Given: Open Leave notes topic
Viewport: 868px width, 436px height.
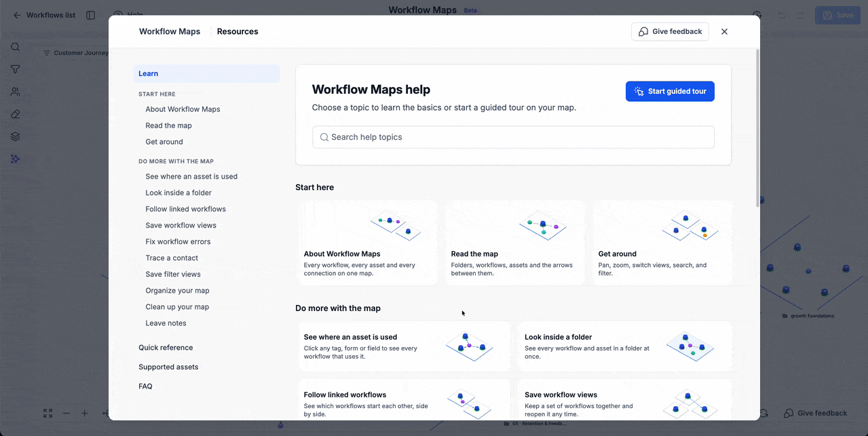Looking at the screenshot, I should (x=166, y=323).
